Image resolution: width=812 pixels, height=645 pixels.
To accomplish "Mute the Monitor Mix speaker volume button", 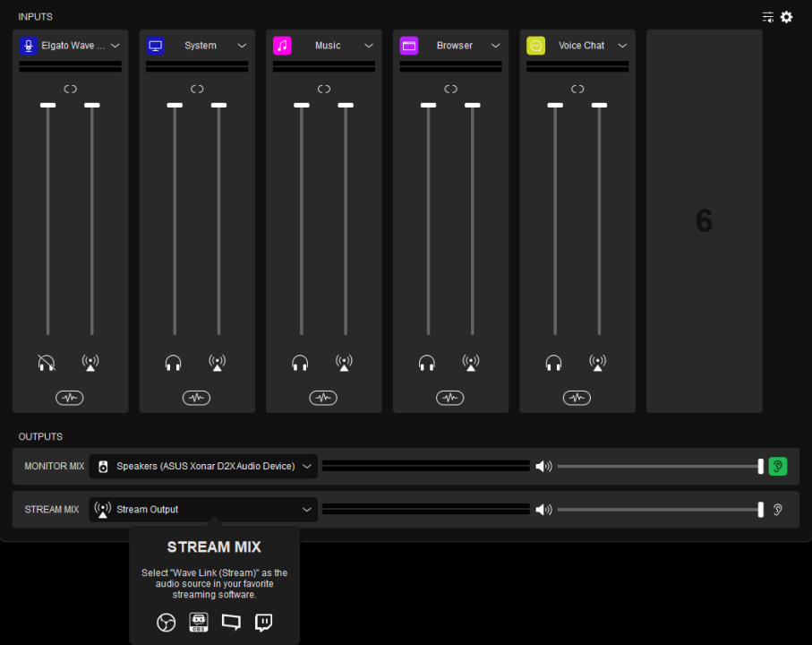I will [543, 467].
